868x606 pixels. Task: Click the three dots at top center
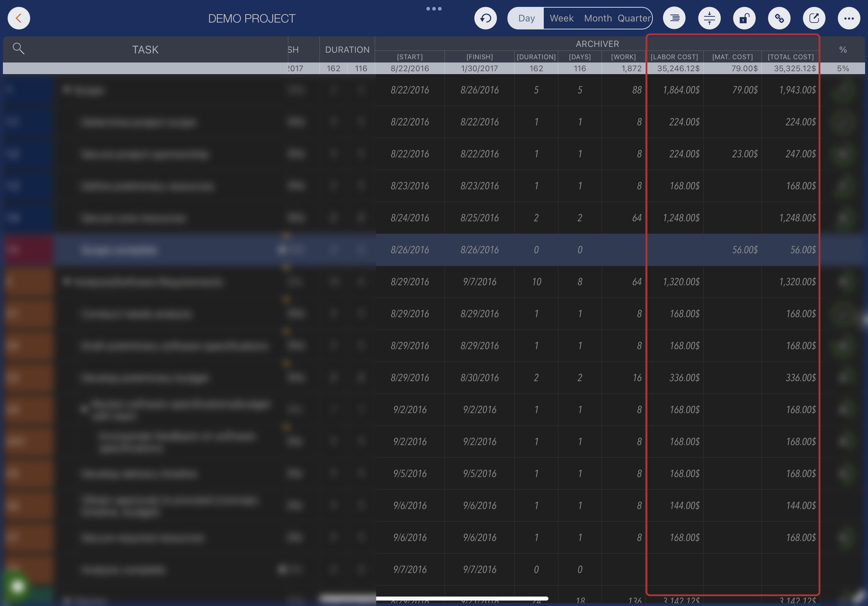pos(434,9)
